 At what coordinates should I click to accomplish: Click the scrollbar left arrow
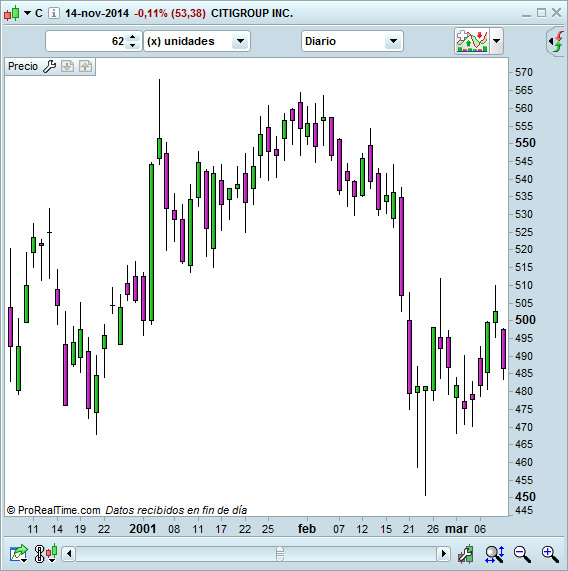pos(69,554)
